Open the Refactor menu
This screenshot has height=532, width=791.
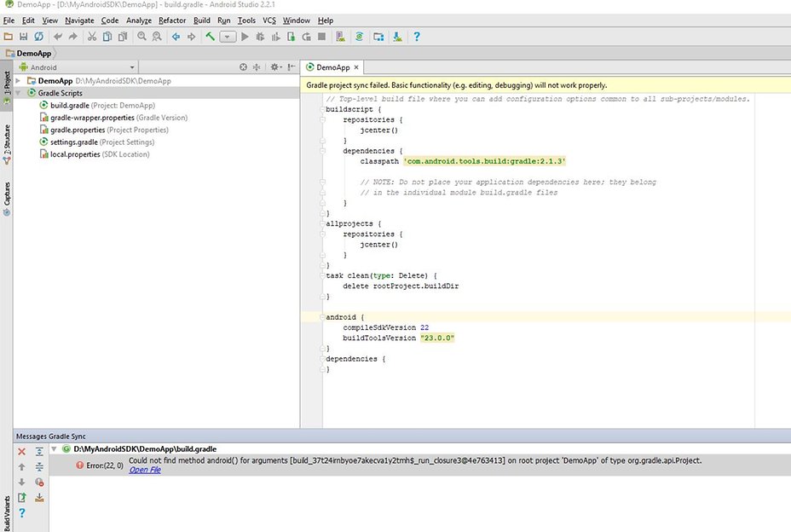click(172, 20)
